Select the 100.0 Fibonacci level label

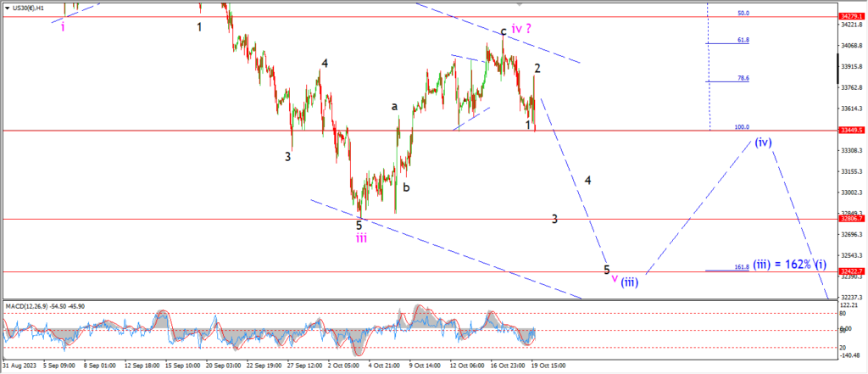(x=742, y=127)
